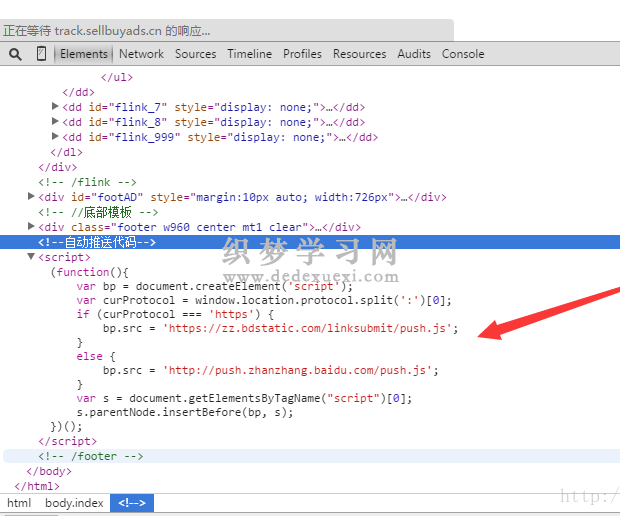Click html in the breadcrumb bar
620x516 pixels.
coord(19,503)
